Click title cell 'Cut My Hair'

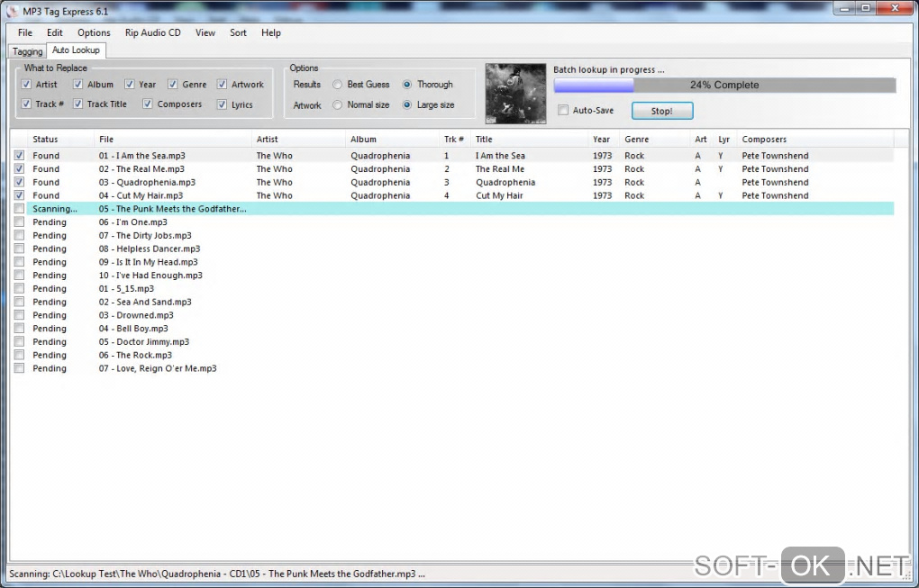click(499, 195)
